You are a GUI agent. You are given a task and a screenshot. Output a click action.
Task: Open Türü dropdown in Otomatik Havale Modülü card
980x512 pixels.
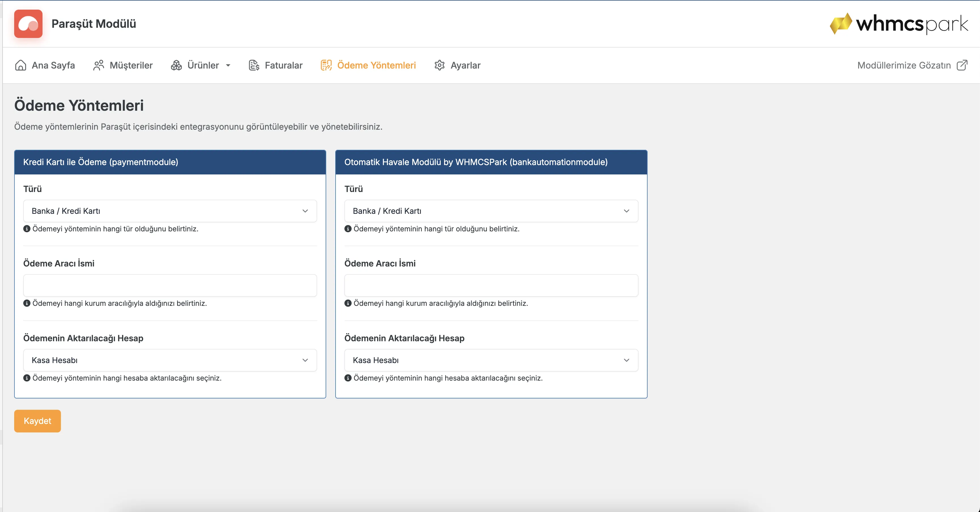click(491, 211)
